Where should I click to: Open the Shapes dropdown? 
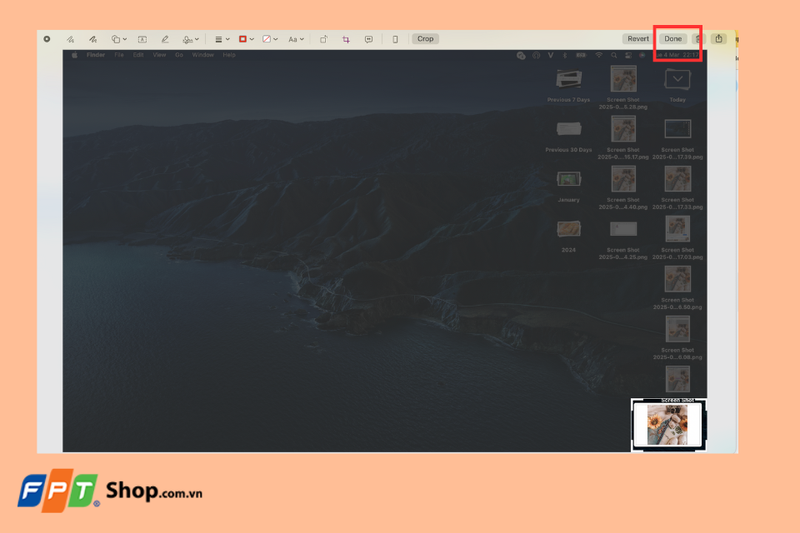click(119, 39)
